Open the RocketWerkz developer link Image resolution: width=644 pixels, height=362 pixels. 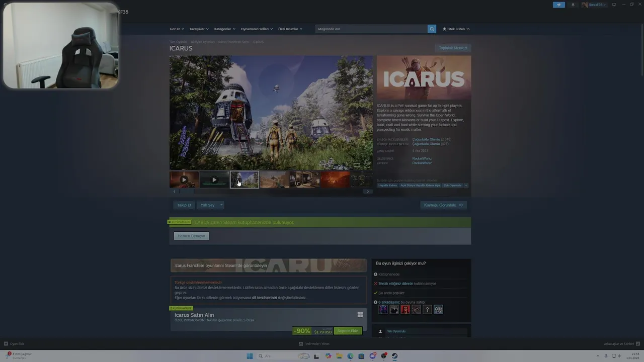(x=422, y=158)
